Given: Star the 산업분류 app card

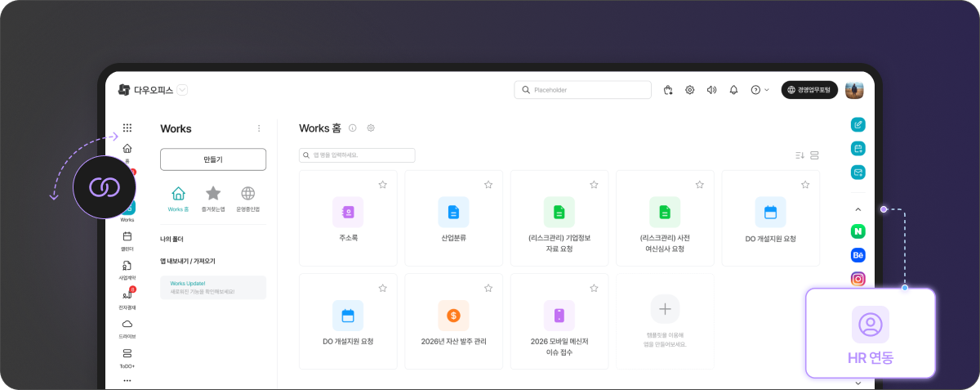Looking at the screenshot, I should coord(488,185).
